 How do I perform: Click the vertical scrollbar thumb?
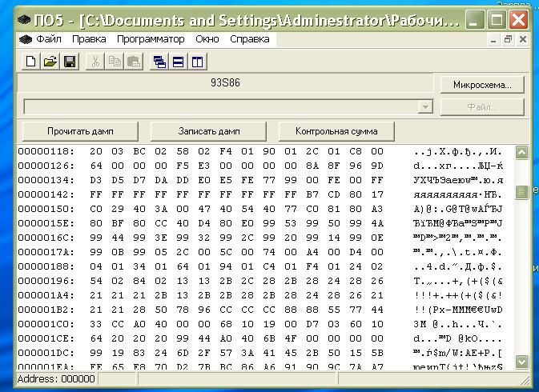[x=521, y=192]
